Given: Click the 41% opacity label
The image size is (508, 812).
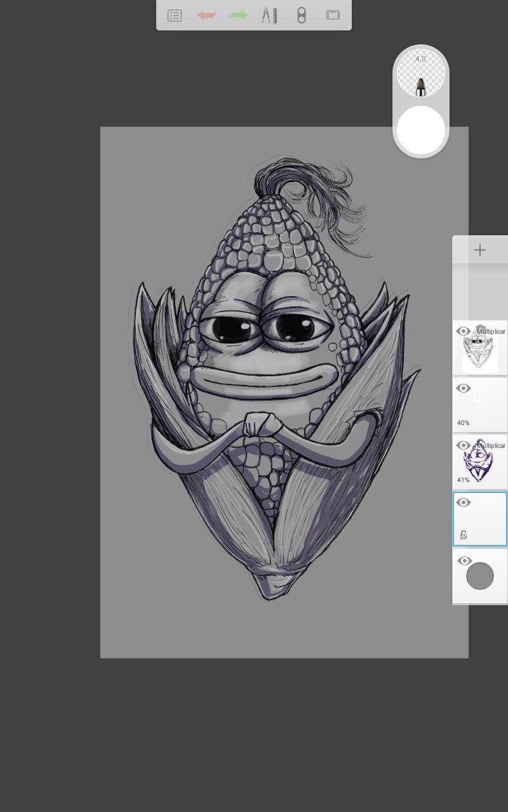Looking at the screenshot, I should click(x=463, y=480).
